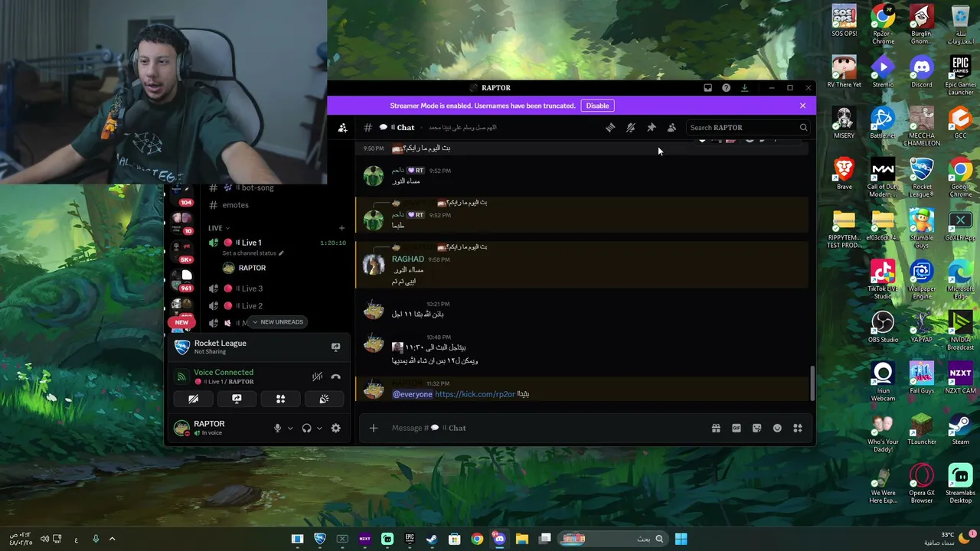The height and width of the screenshot is (551, 980).
Task: Start an activity in voice panel
Action: (280, 399)
